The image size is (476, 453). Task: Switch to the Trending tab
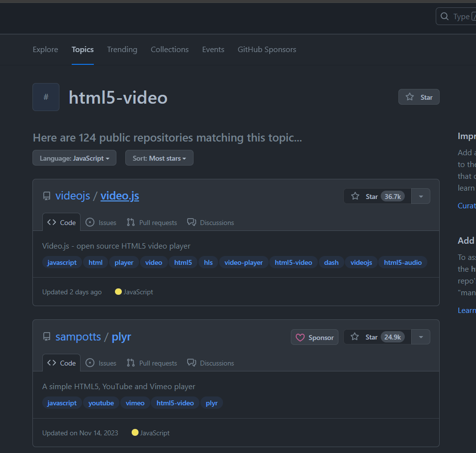[x=122, y=50]
